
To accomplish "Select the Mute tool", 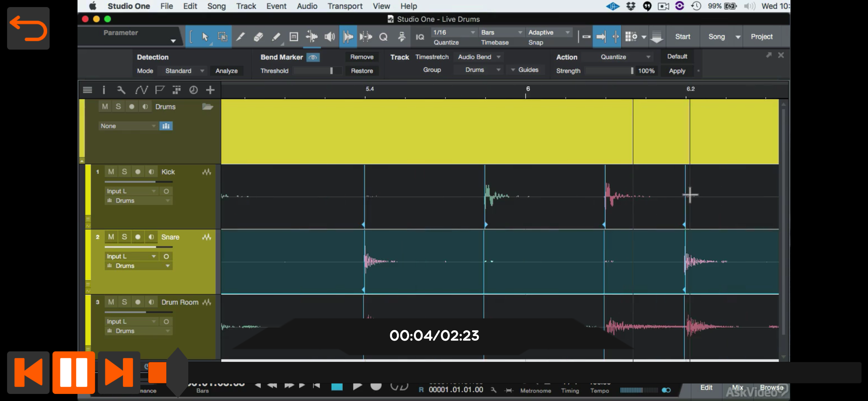I will point(294,37).
